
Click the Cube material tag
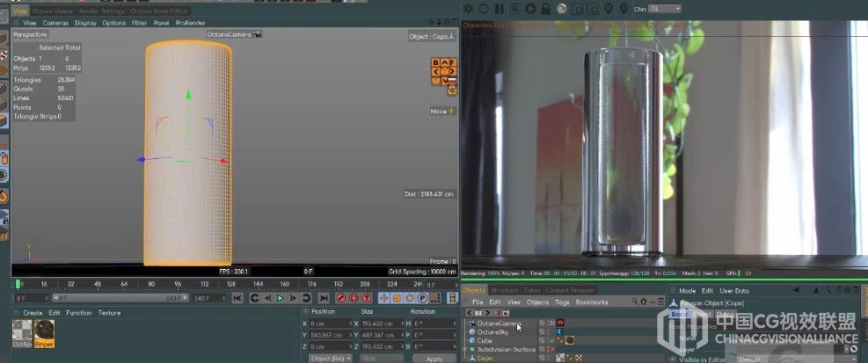click(x=570, y=340)
